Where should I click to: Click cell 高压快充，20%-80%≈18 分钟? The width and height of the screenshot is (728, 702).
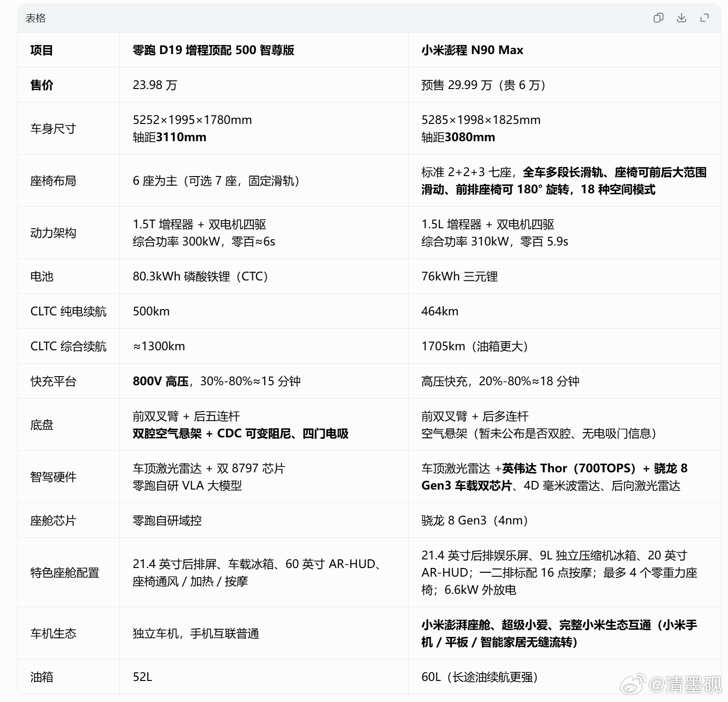point(501,381)
